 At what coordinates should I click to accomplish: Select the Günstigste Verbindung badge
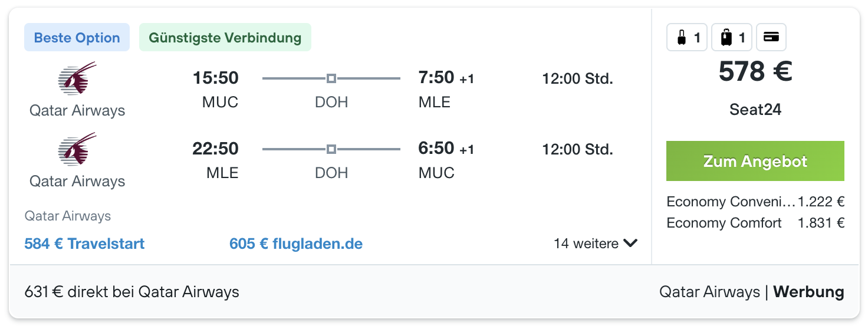tap(225, 38)
